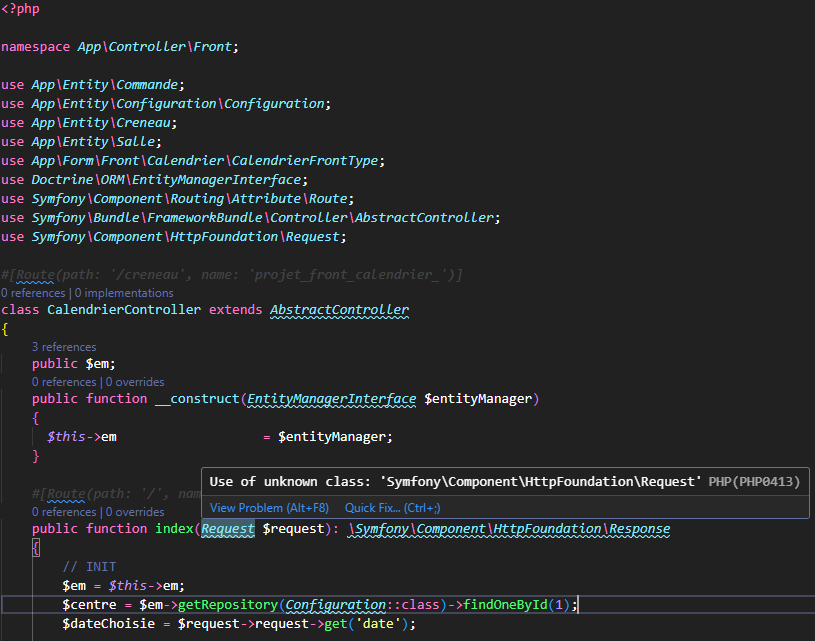Click the use Doctrine\ORM\EntityManagerInterface import
The image size is (815, 641).
click(x=151, y=180)
